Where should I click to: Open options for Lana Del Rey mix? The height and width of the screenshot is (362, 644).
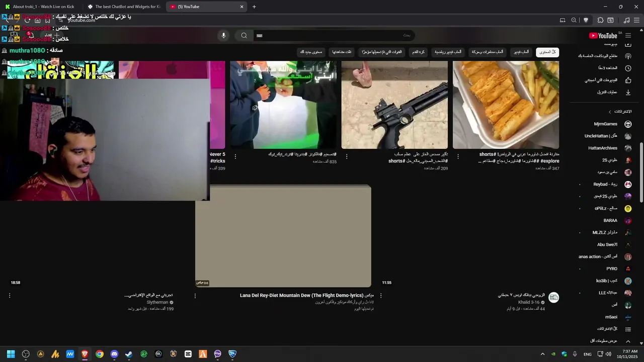(x=195, y=296)
